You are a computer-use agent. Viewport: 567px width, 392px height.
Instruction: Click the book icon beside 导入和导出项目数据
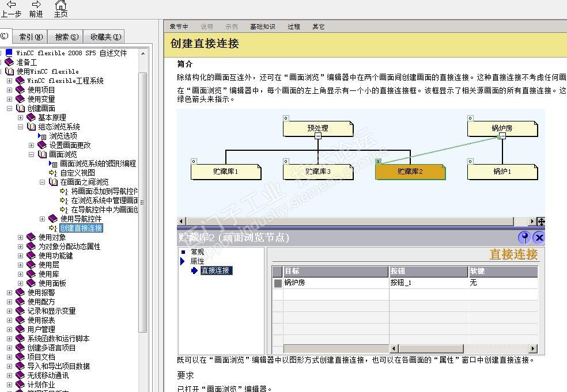click(x=20, y=366)
